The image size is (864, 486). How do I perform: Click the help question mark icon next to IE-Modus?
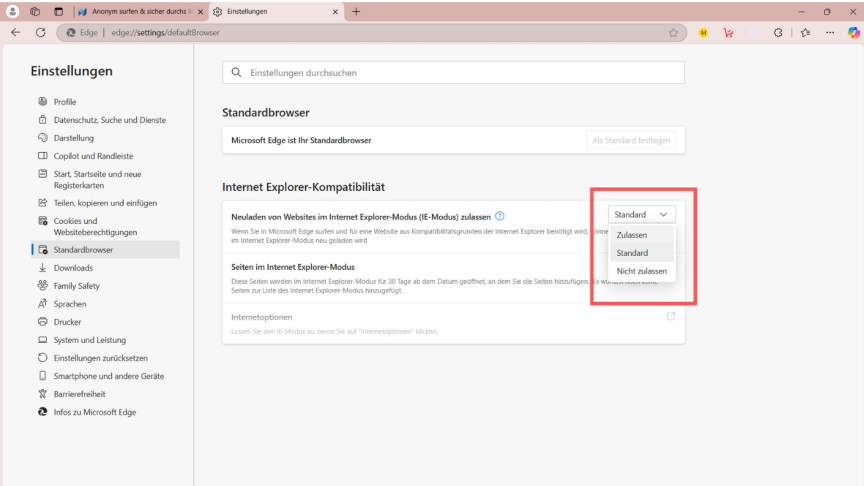tap(499, 216)
